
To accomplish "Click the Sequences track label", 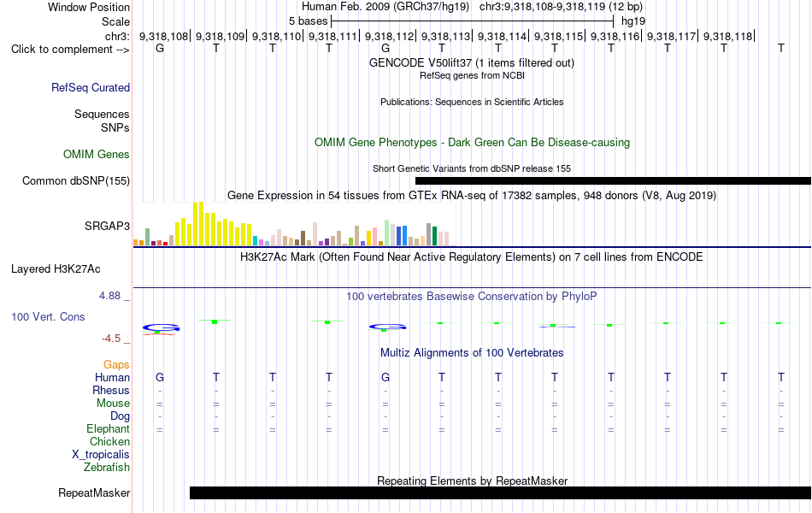I will [102, 114].
